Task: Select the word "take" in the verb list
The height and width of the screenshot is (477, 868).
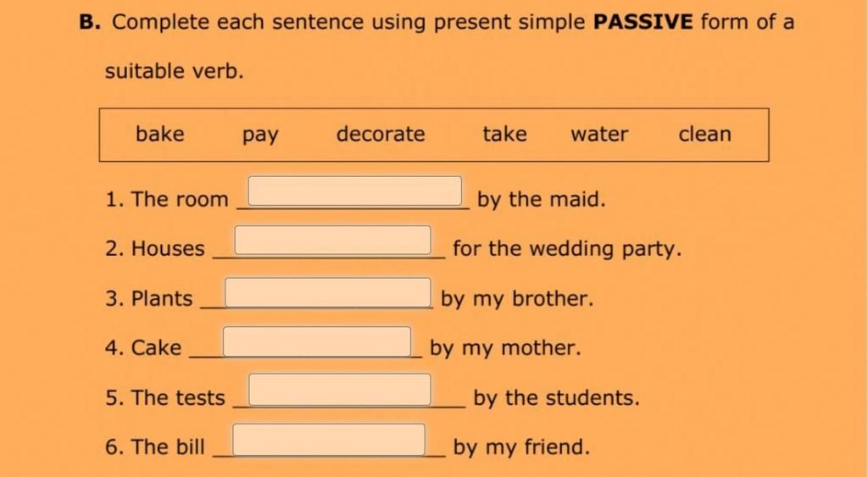Action: point(505,134)
